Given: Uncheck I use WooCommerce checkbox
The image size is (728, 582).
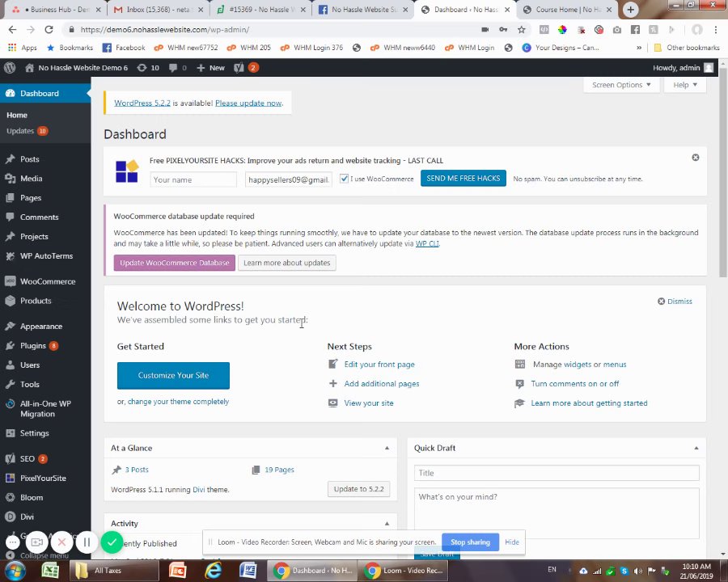Looking at the screenshot, I should [344, 179].
